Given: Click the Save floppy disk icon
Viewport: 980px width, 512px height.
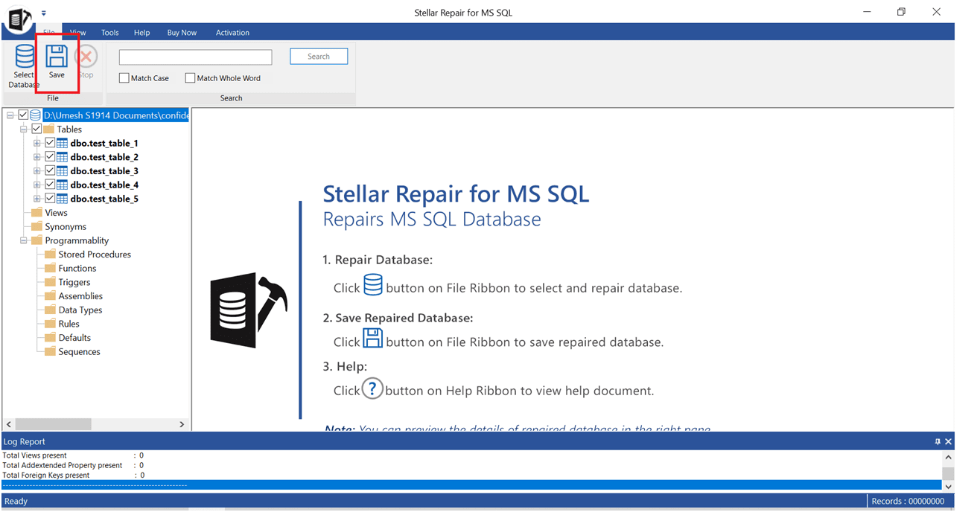Looking at the screenshot, I should coord(57,56).
